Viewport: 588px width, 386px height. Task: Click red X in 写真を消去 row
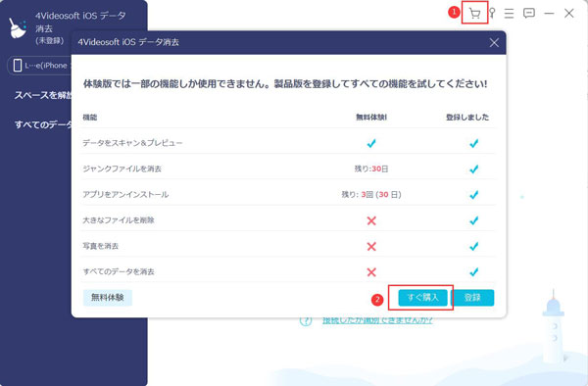(x=371, y=246)
